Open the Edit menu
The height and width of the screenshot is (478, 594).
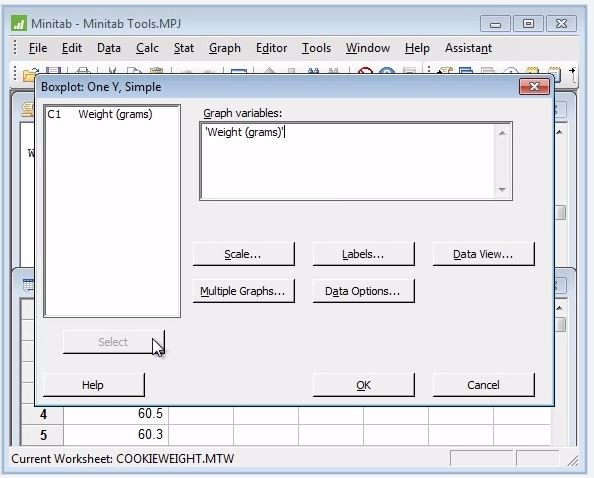72,48
